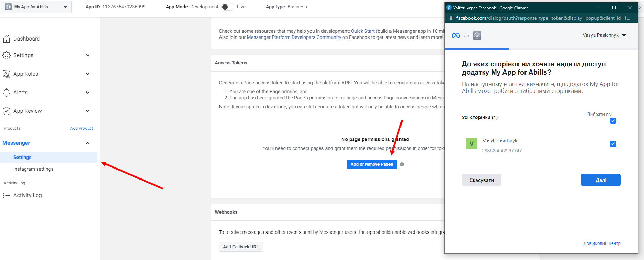Click the Settings gear icon in sidebar
Viewport: 644px width, 260px height.
[x=7, y=55]
